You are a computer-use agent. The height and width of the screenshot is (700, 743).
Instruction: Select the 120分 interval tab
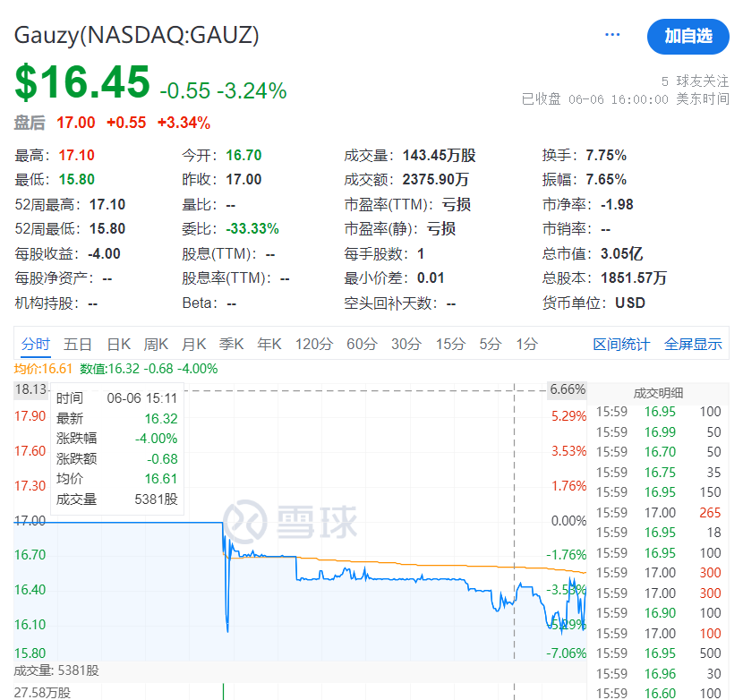[314, 344]
